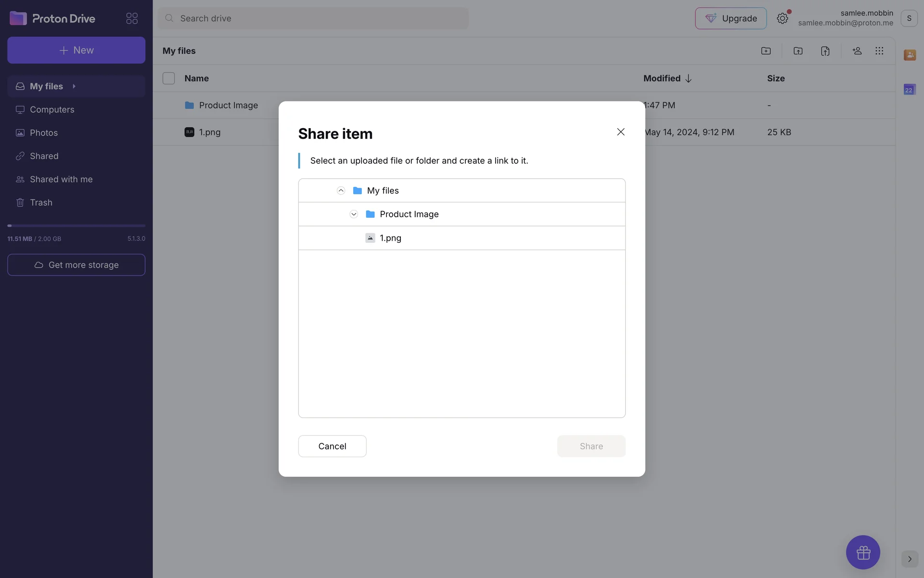The height and width of the screenshot is (578, 924).
Task: Expand the Product Image folder node
Action: click(354, 214)
